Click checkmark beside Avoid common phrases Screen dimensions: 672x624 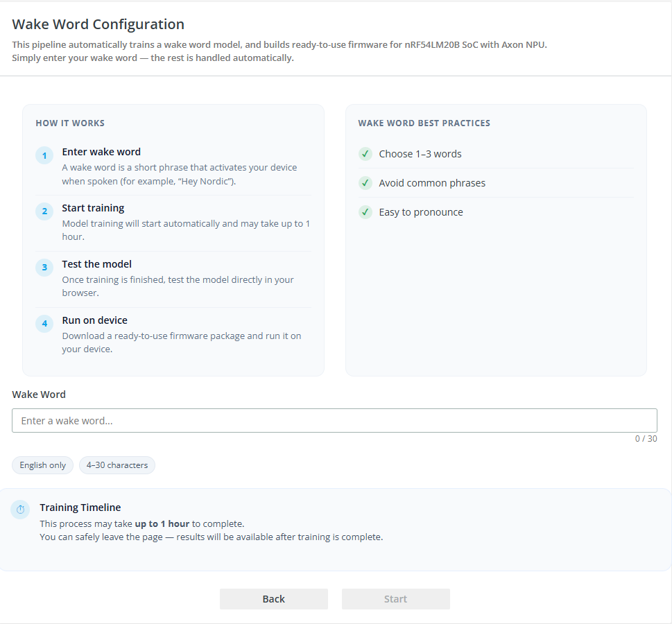click(365, 183)
